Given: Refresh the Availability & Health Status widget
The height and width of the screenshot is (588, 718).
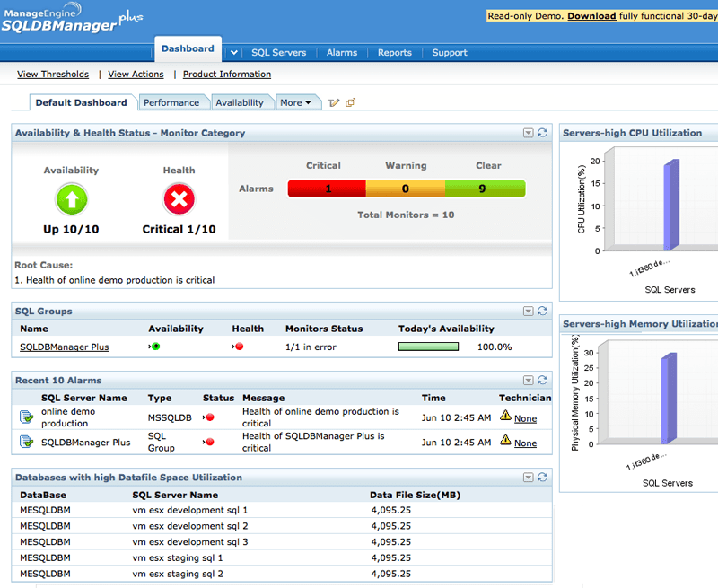Looking at the screenshot, I should point(542,132).
